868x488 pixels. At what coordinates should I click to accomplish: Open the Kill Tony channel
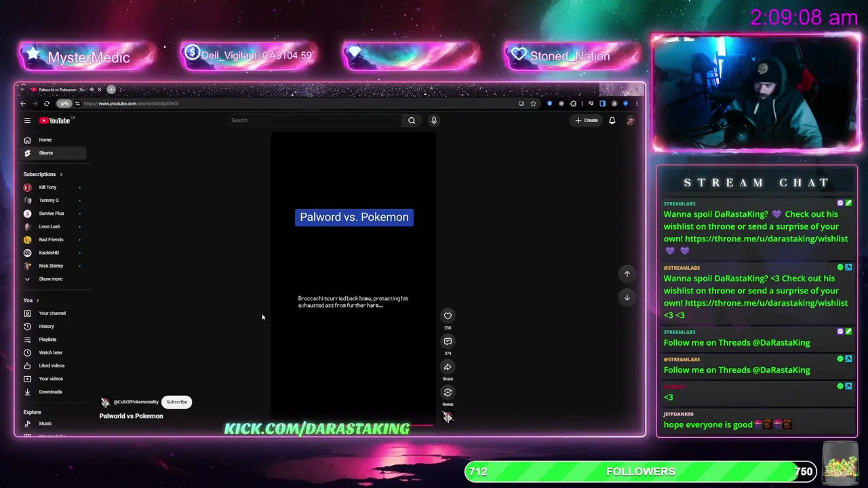(53, 187)
